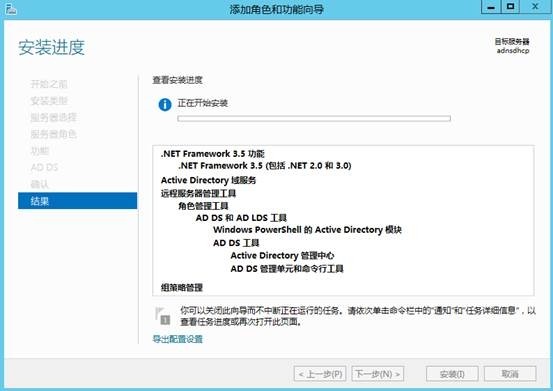
Task: Click .NET Framework 3.5 (包括 .NET 2.0 和 3.0) row
Action: coord(265,166)
